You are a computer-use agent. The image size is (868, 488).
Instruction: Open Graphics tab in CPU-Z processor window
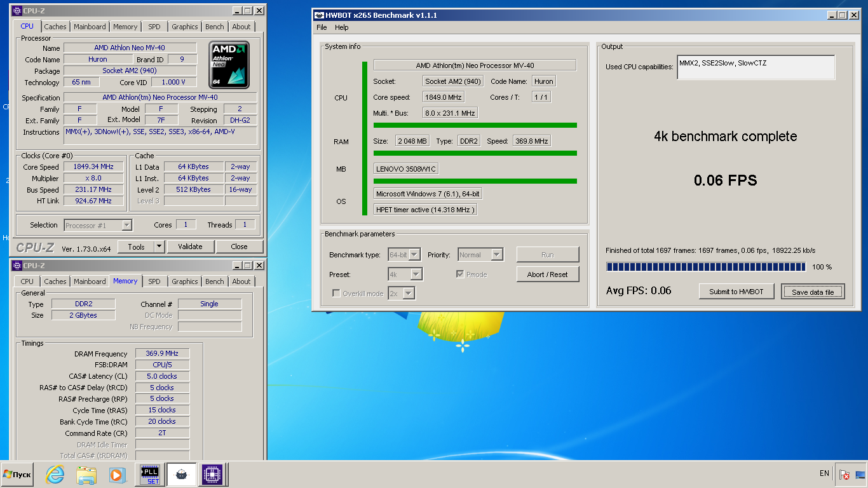(185, 27)
